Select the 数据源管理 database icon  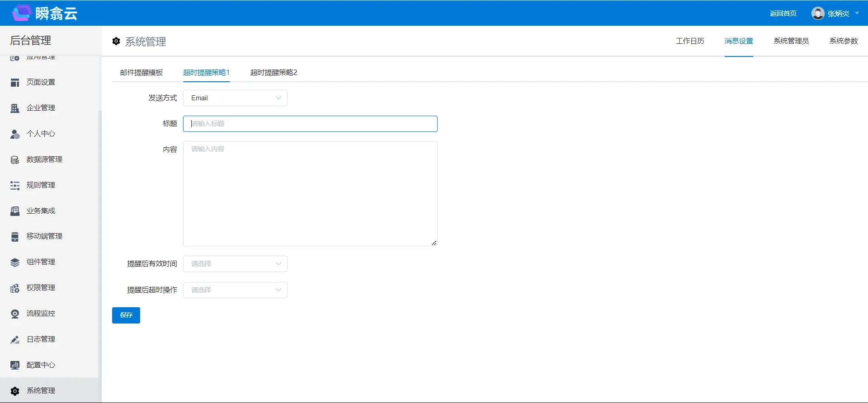[15, 160]
